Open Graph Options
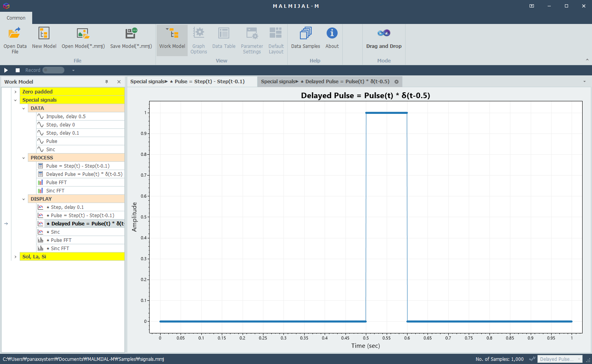This screenshot has width=592, height=364. pos(199,40)
